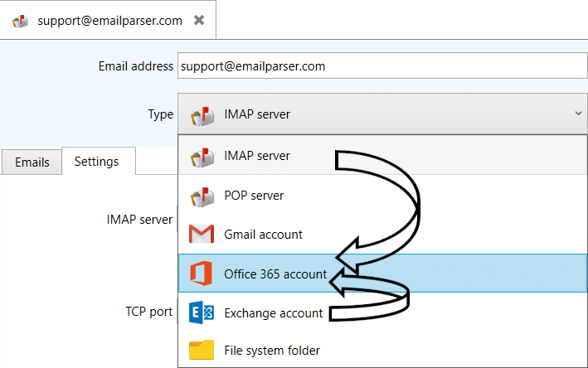Screen dimensions: 588x368
Task: Click the Gmail envelope icon
Action: click(202, 234)
